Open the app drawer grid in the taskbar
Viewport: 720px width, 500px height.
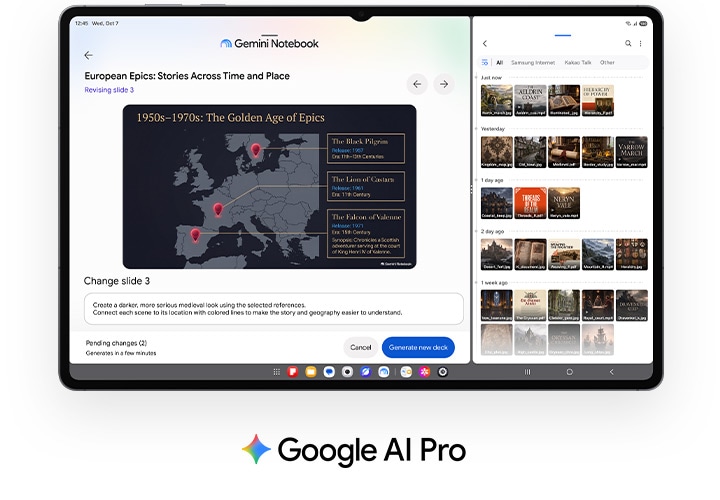coord(276,372)
